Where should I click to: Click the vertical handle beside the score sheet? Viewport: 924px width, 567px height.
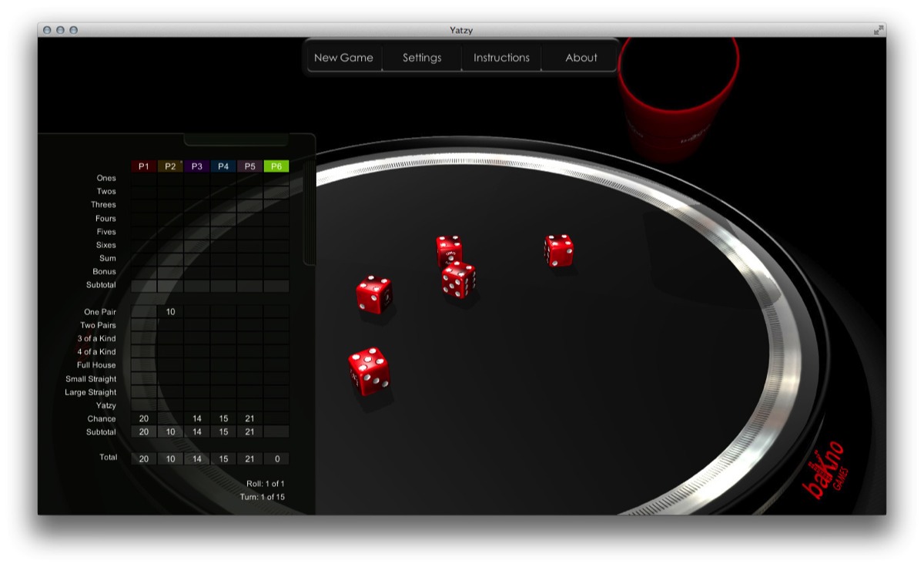click(x=310, y=213)
